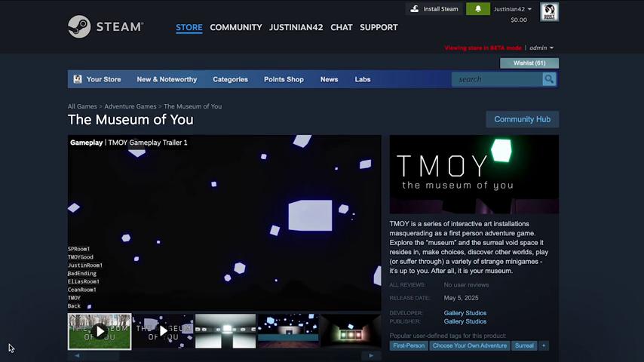The height and width of the screenshot is (362, 644).
Task: Click the 'No user reviews' text
Action: click(x=466, y=285)
